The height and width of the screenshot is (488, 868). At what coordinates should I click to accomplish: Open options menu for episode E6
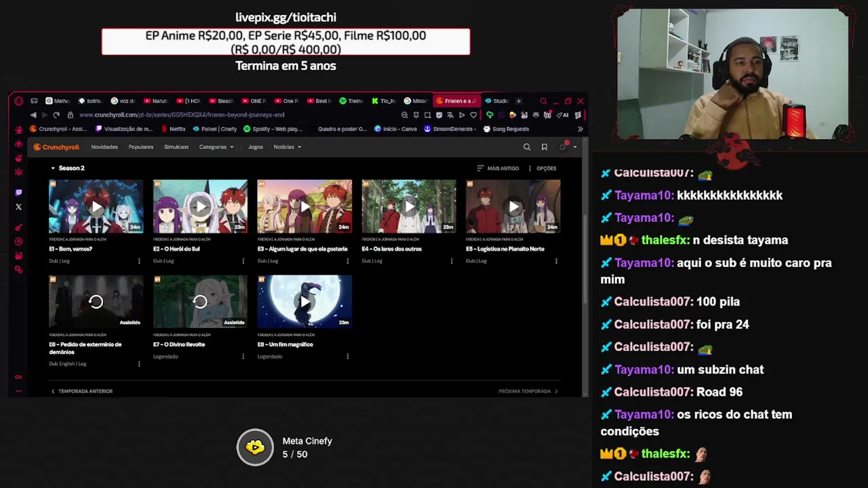pos(139,364)
